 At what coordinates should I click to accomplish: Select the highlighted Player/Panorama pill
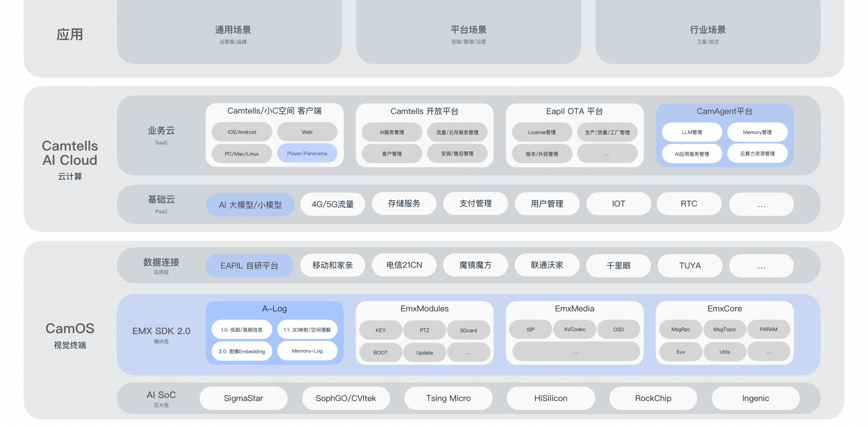click(307, 154)
